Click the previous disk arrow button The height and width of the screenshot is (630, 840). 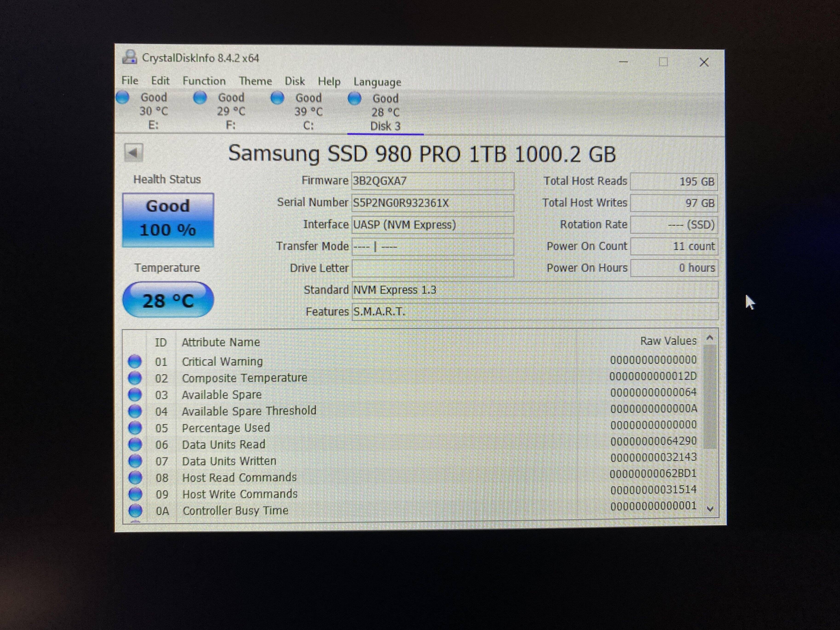pos(133,153)
